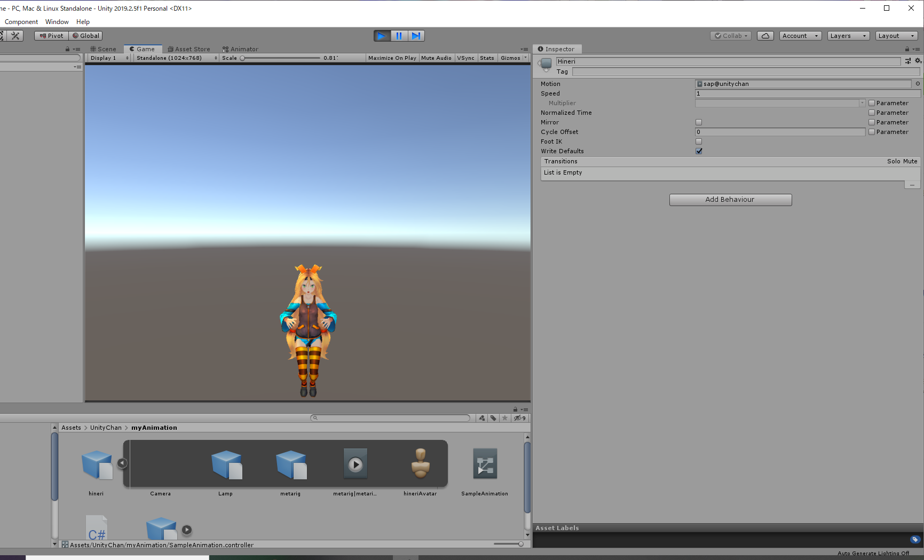Switch to the Asset Store tab
The height and width of the screenshot is (560, 924).
(x=189, y=49)
